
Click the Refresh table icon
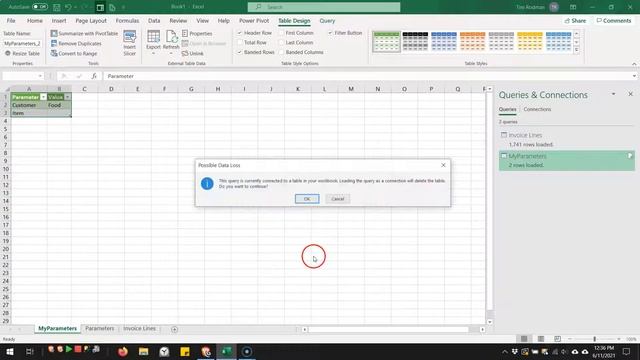click(x=171, y=42)
